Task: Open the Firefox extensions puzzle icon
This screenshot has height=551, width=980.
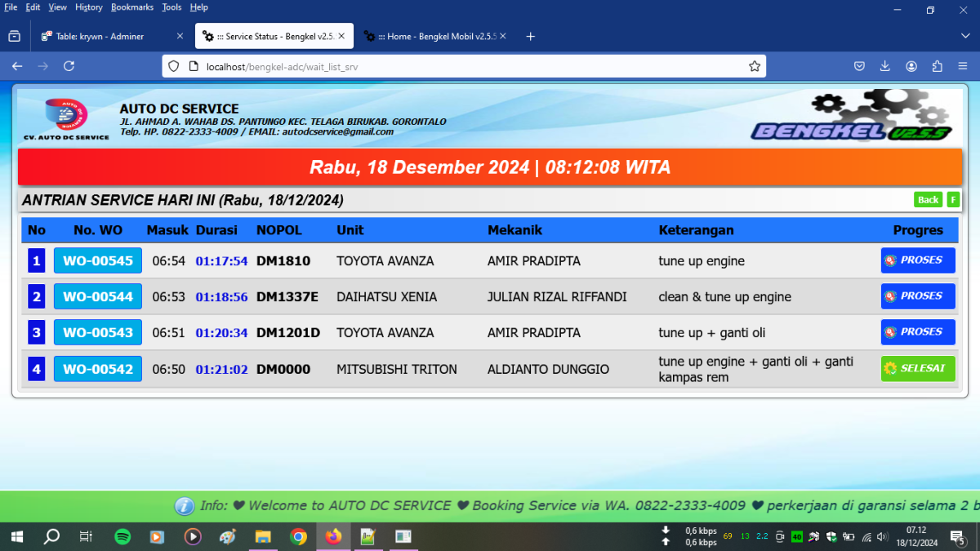Action: (937, 66)
